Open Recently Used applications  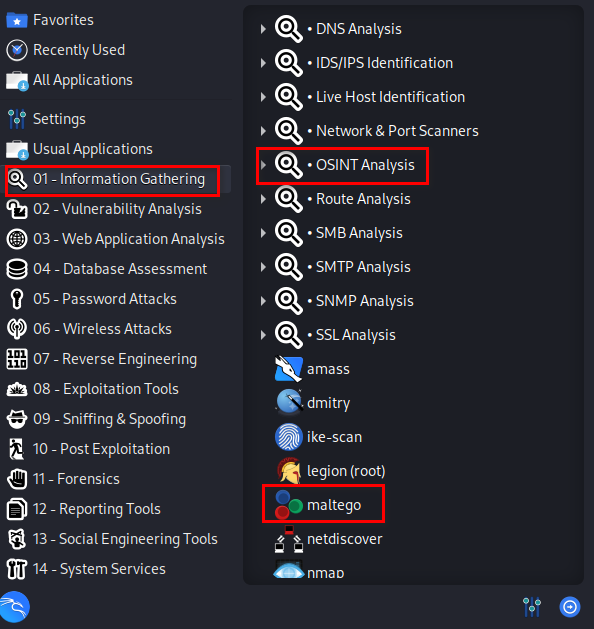coord(116,50)
